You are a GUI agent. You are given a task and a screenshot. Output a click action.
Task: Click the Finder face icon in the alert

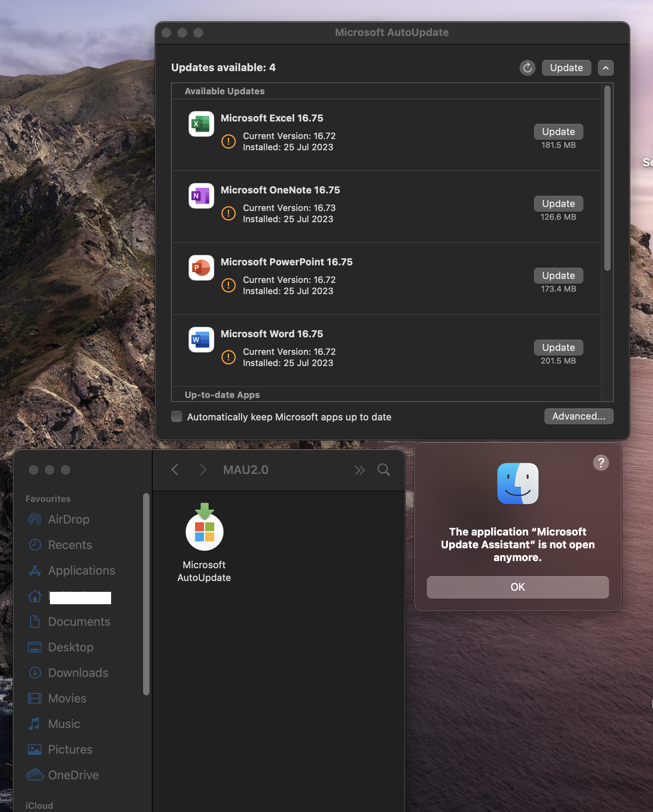click(518, 484)
